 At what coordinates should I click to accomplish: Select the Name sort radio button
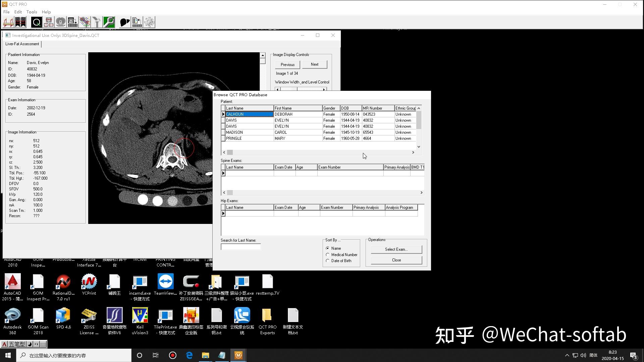(x=328, y=248)
